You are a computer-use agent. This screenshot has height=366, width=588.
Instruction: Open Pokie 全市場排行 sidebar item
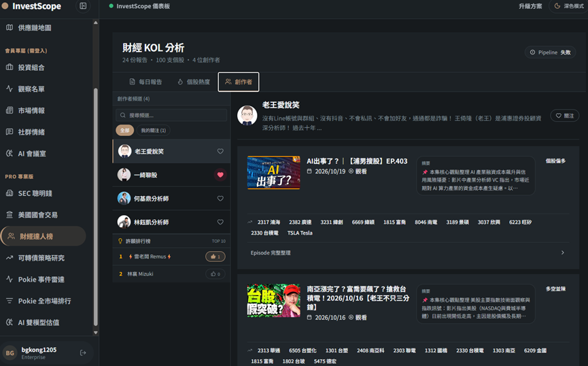(44, 301)
